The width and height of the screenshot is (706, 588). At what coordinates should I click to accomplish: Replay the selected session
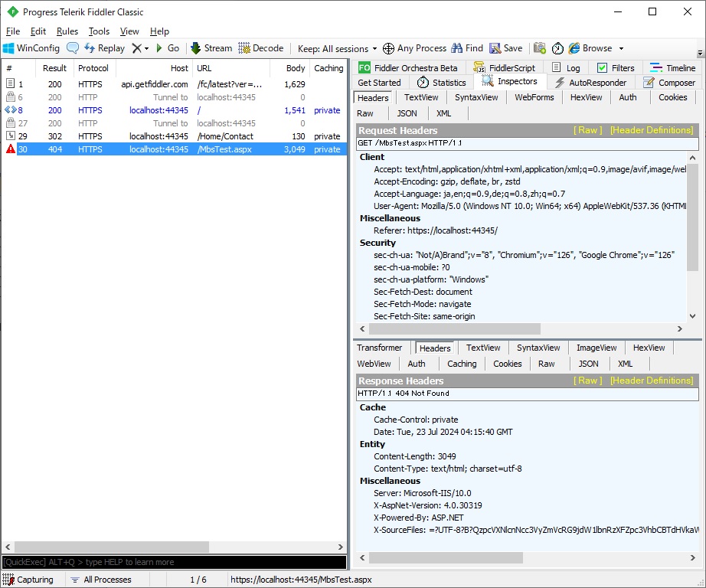pos(104,48)
